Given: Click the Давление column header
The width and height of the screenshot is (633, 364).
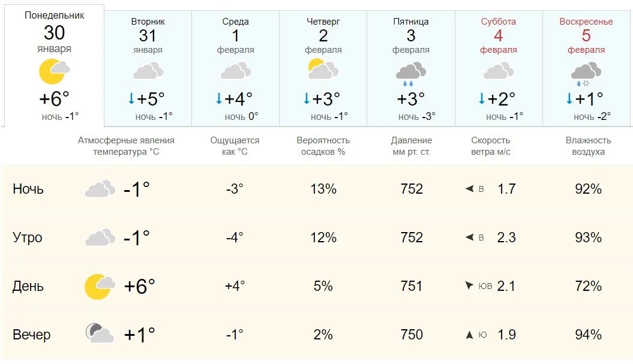Looking at the screenshot, I should [412, 146].
